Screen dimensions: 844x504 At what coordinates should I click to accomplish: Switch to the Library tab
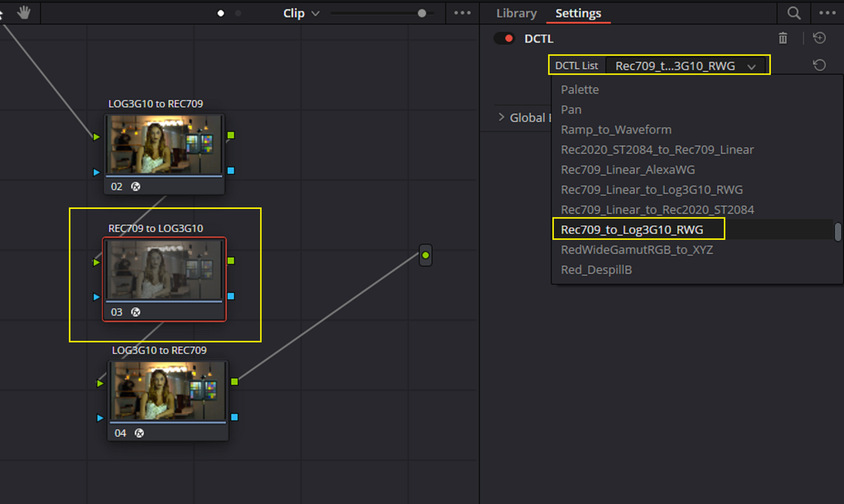[516, 13]
